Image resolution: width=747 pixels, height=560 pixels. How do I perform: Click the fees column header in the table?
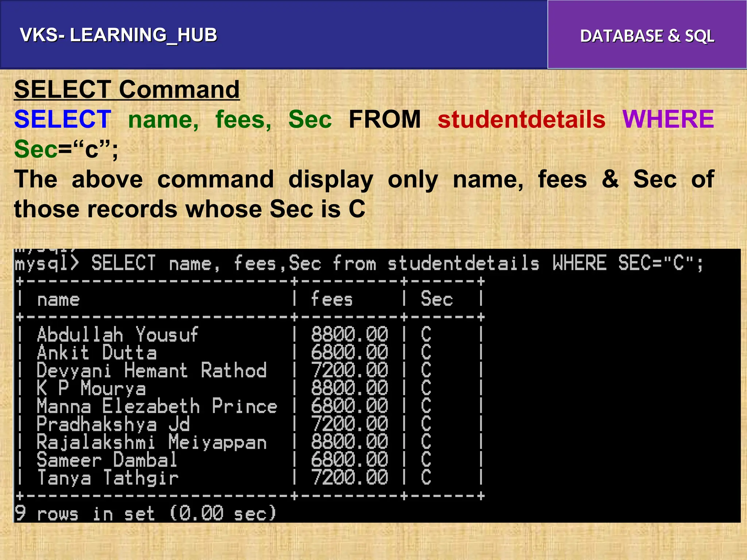tap(332, 299)
